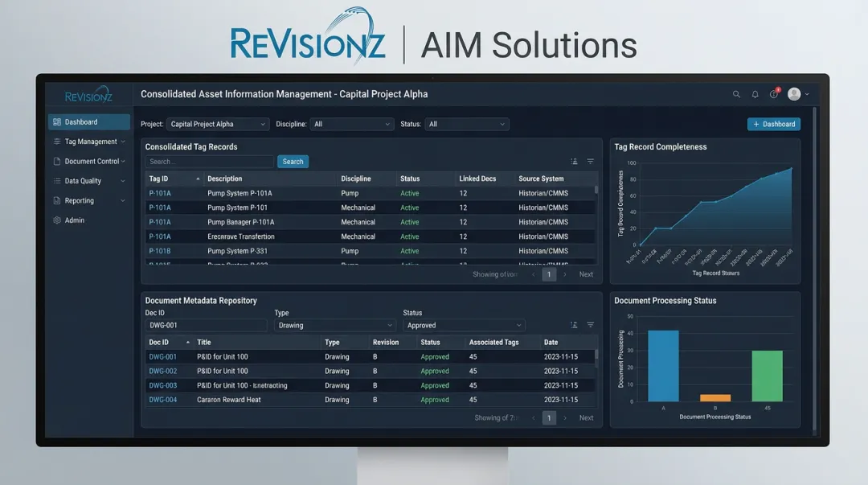Click the Document Control page icon

pyautogui.click(x=57, y=162)
